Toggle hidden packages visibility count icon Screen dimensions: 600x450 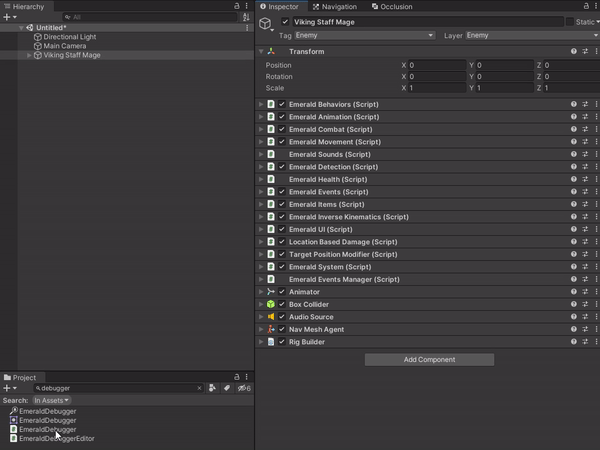tap(244, 388)
